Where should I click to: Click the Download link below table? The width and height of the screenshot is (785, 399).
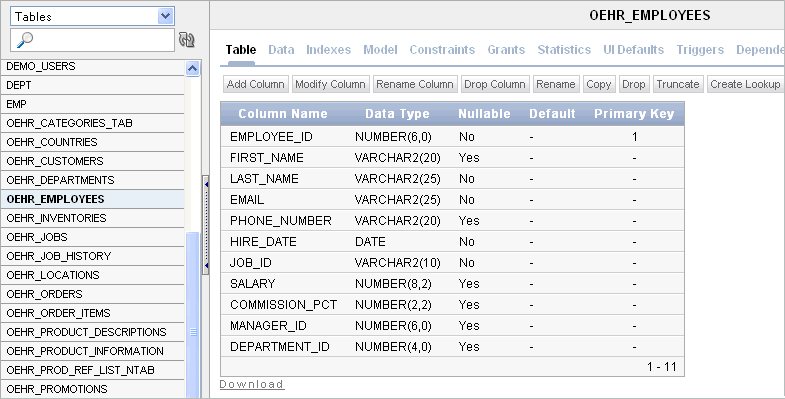pyautogui.click(x=252, y=384)
